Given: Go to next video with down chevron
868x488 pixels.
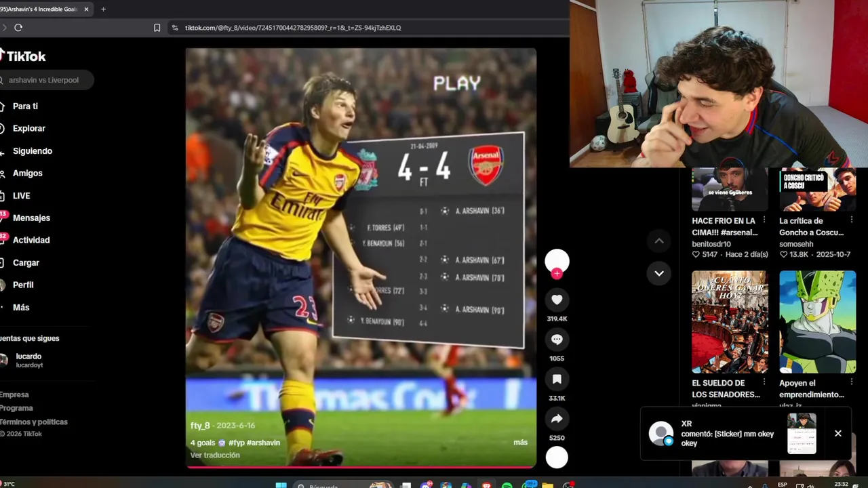Looking at the screenshot, I should [x=658, y=273].
